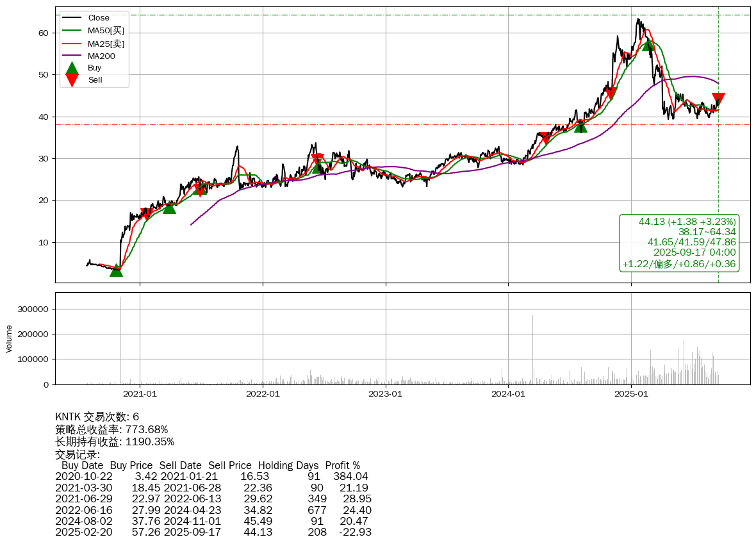The height and width of the screenshot is (544, 756).
Task: Click the Sell marker from November 2024
Action: [x=611, y=94]
